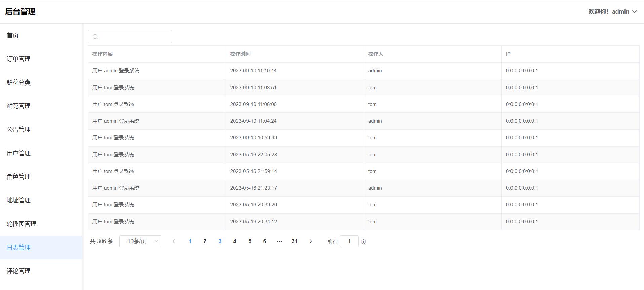Open 订单管理 in the sidebar

pyautogui.click(x=41, y=59)
